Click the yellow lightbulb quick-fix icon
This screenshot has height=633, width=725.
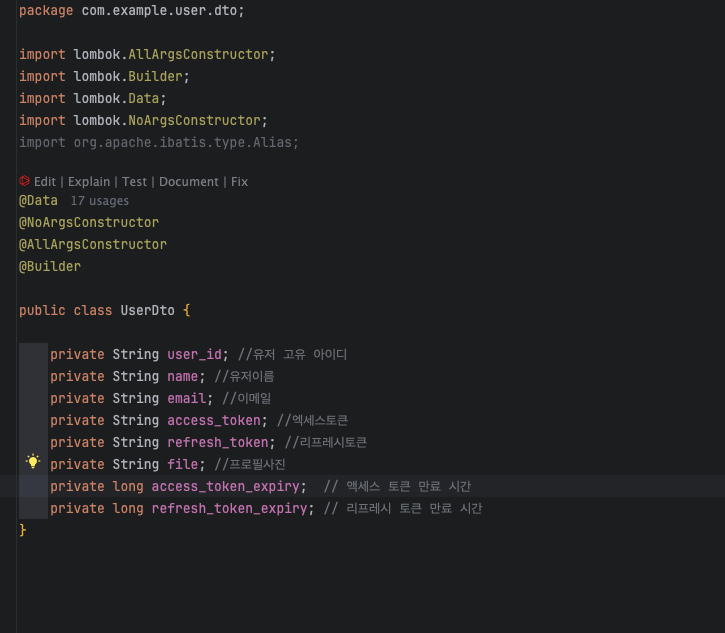(33, 461)
